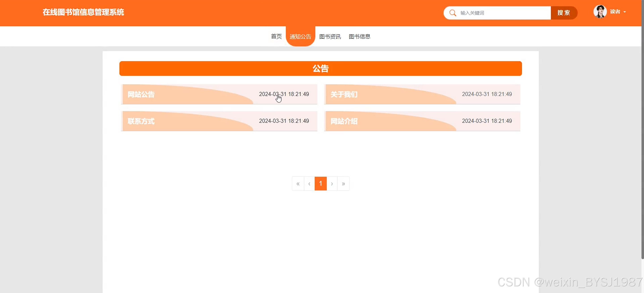
Task: Go to first page with « button
Action: click(x=298, y=184)
